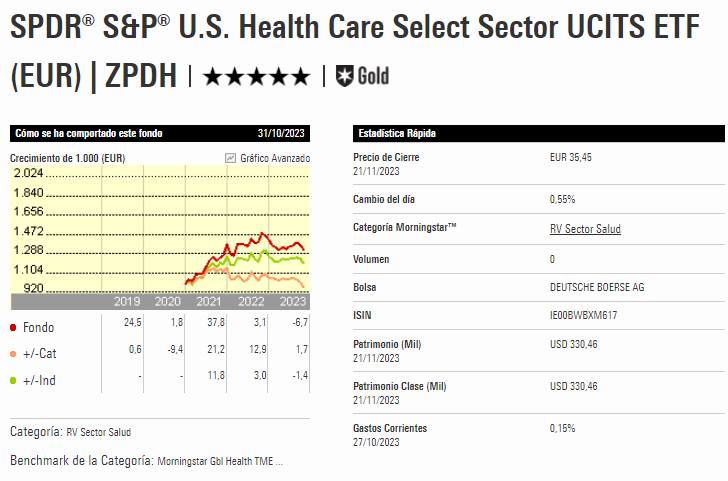This screenshot has width=728, height=481.
Task: Select the 2019 year label on chart
Action: tap(126, 301)
